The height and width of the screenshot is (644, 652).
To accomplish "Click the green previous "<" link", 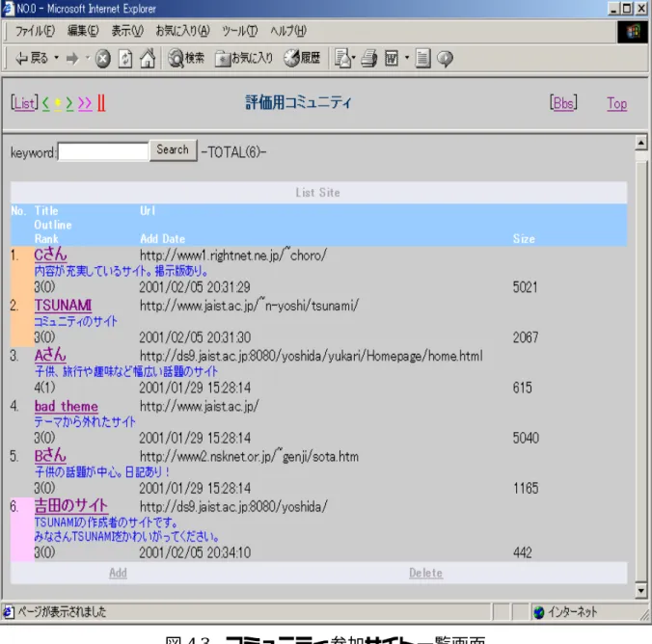I will (45, 103).
